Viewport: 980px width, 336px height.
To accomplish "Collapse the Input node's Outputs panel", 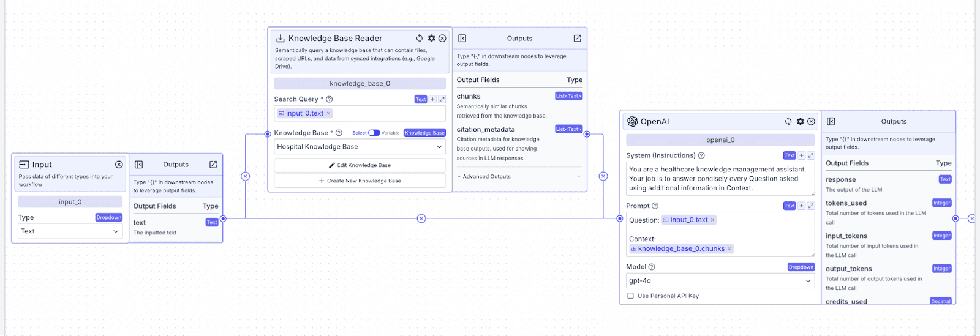I will tap(139, 165).
